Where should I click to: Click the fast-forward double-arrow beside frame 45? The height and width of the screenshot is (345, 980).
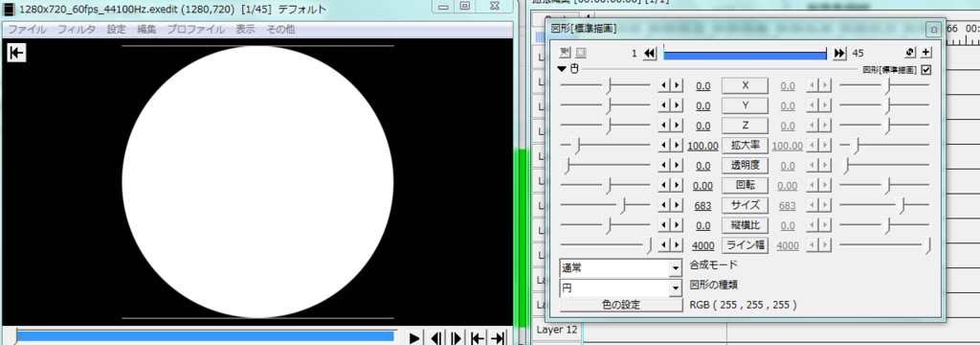click(x=839, y=54)
